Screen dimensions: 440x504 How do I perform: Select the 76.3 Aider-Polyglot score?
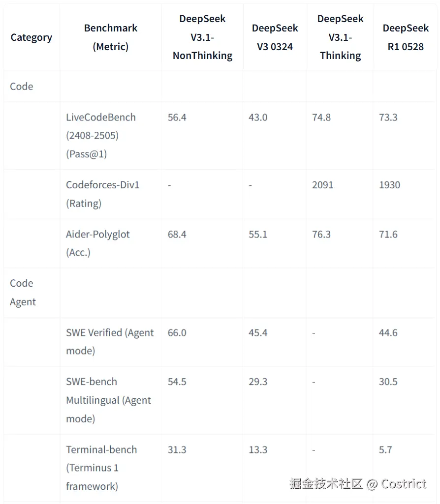pos(321,234)
